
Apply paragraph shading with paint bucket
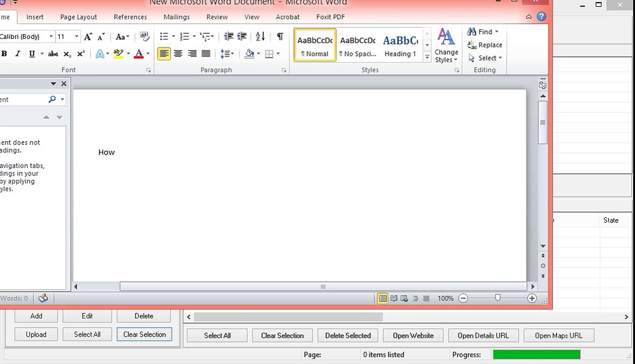249,54
